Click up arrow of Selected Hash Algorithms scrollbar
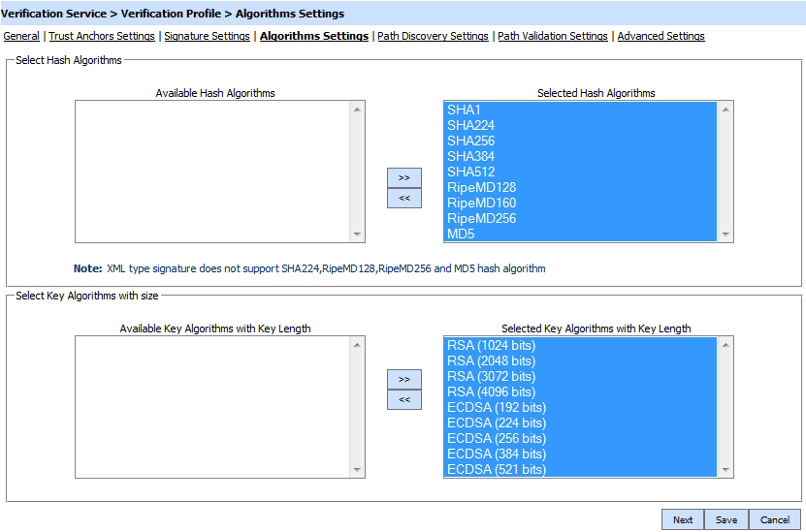Viewport: 806px width, 532px height. pyautogui.click(x=725, y=110)
